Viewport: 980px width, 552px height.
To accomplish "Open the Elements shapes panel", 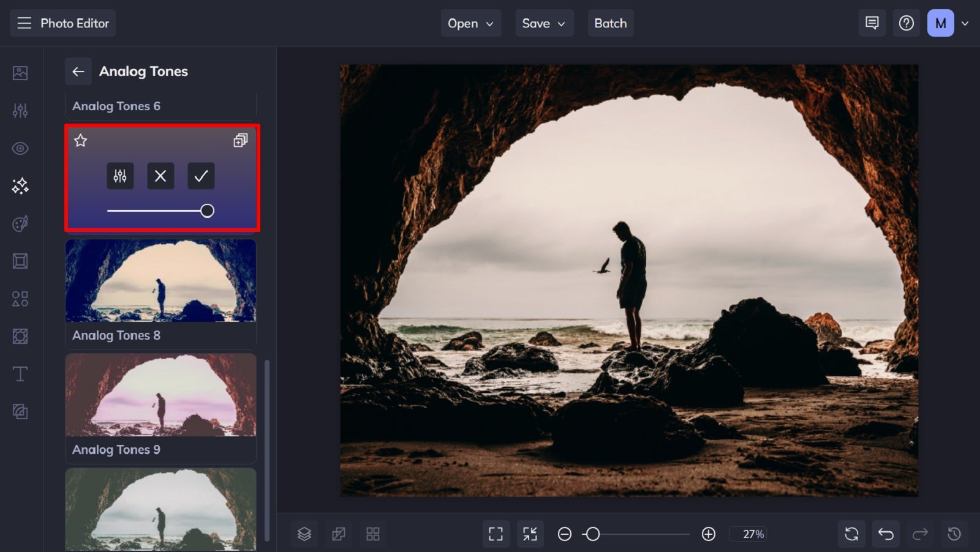I will point(20,299).
